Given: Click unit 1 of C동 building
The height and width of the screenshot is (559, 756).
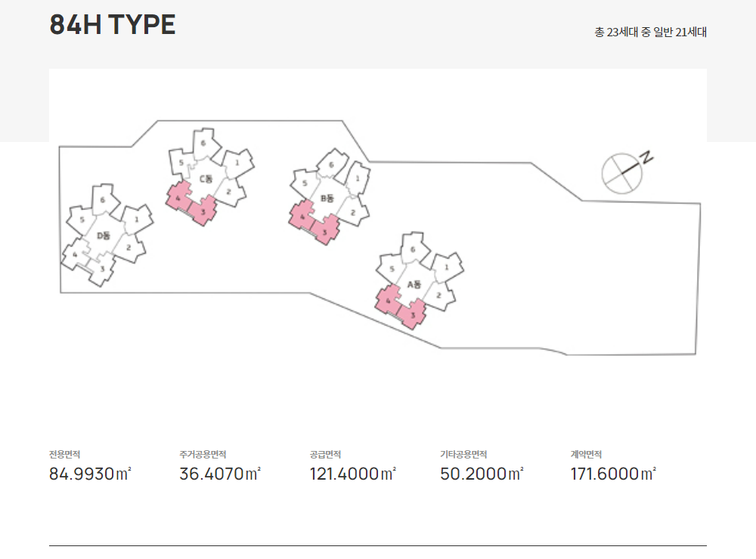Looking at the screenshot, I should [237, 163].
